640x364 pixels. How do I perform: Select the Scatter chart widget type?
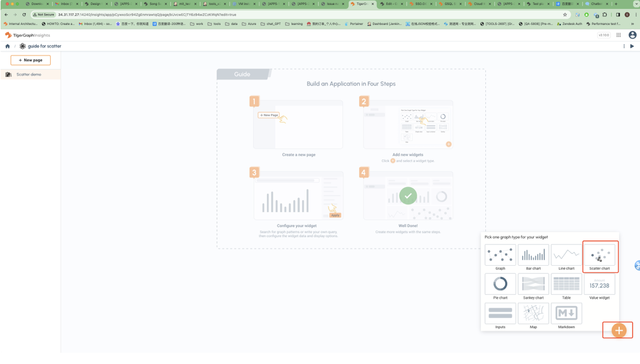[x=600, y=256]
